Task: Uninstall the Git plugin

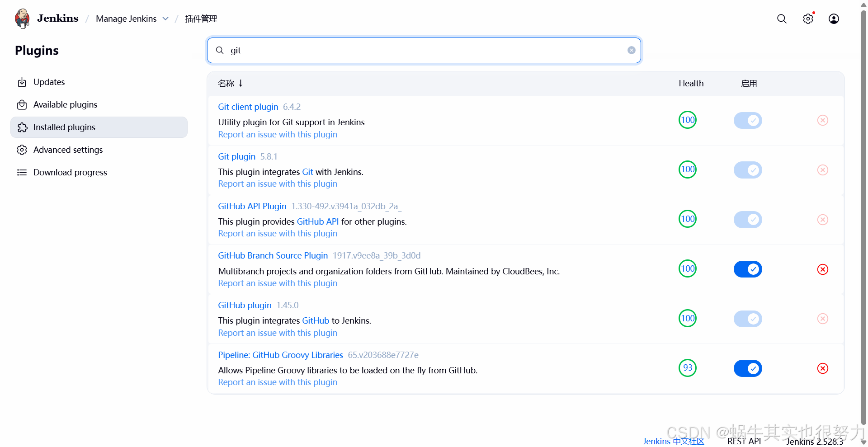Action: click(x=823, y=170)
